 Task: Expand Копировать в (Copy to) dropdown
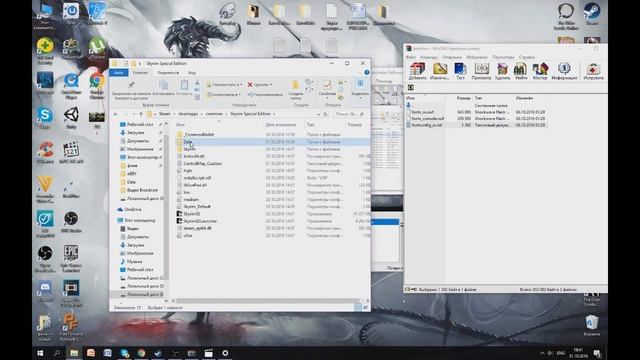[239, 94]
